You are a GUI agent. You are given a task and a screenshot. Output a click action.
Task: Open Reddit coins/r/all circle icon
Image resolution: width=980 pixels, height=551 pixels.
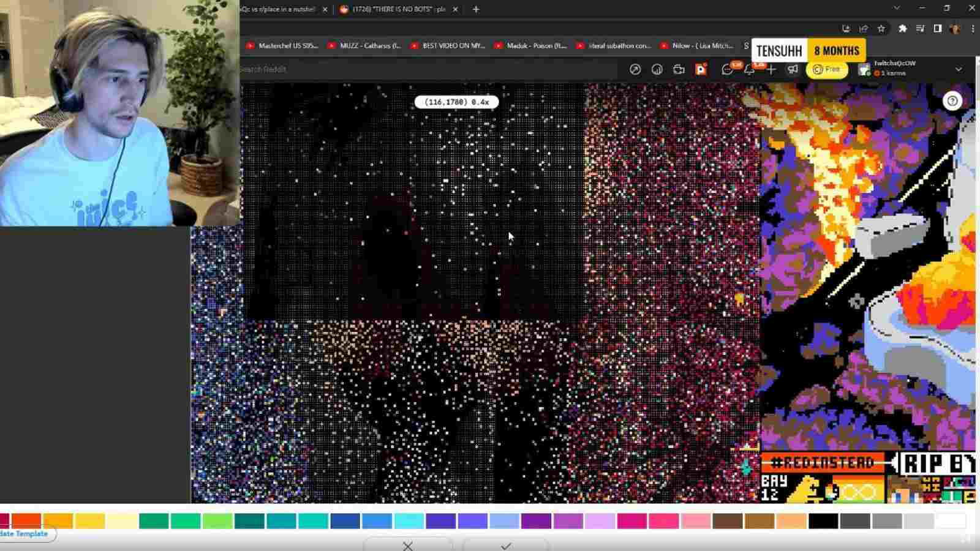(657, 69)
